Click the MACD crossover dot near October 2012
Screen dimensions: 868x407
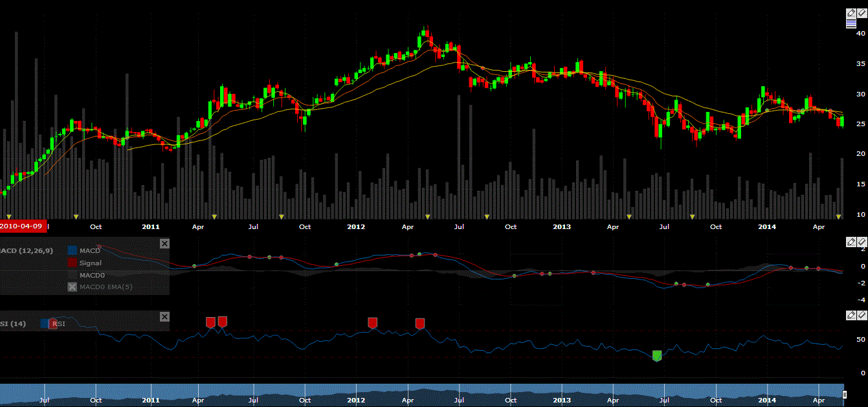point(515,276)
